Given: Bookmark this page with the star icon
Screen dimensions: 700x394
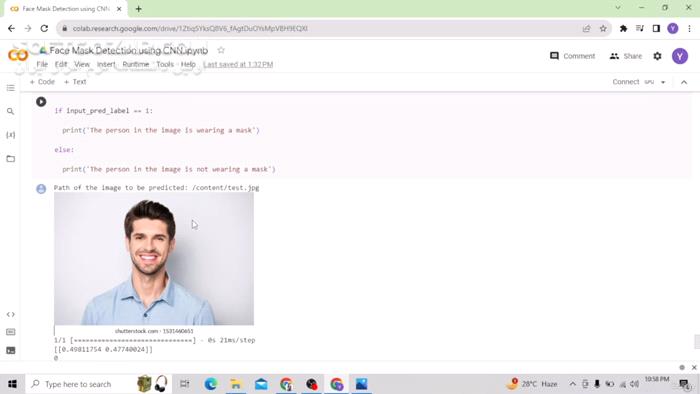Looking at the screenshot, I should click(x=603, y=29).
